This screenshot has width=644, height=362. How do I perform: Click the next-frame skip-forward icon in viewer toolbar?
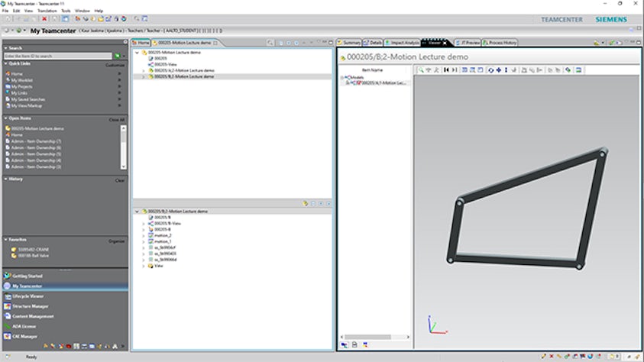[455, 70]
